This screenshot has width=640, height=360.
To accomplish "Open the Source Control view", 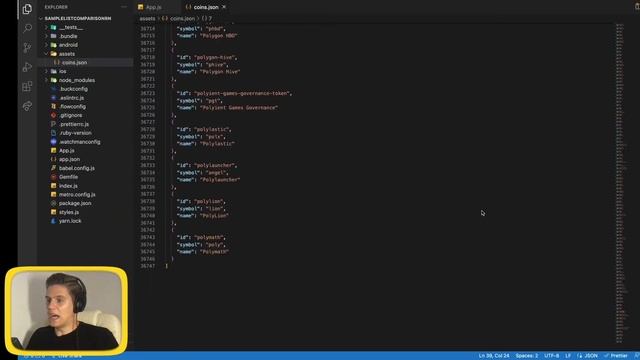I will (27, 48).
